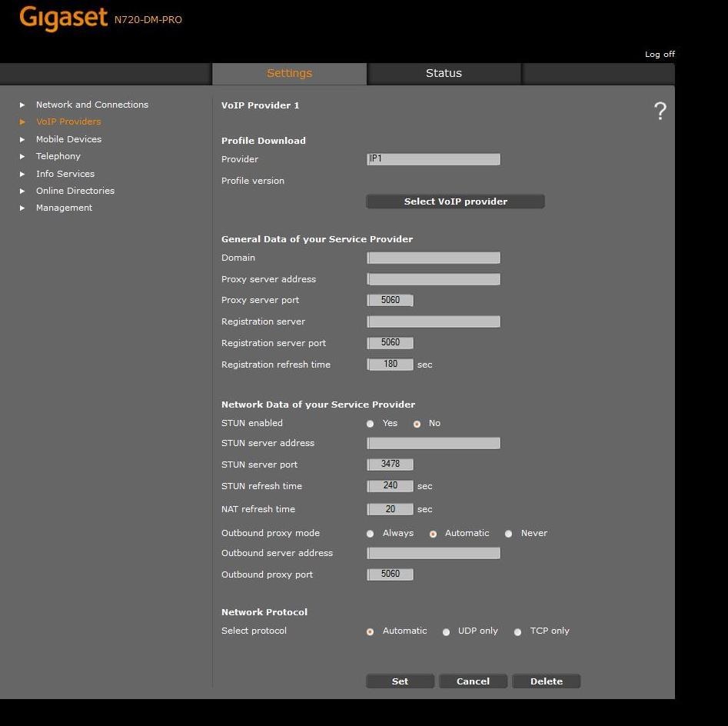Select Always outbound proxy mode
This screenshot has width=728, height=726.
click(x=370, y=534)
